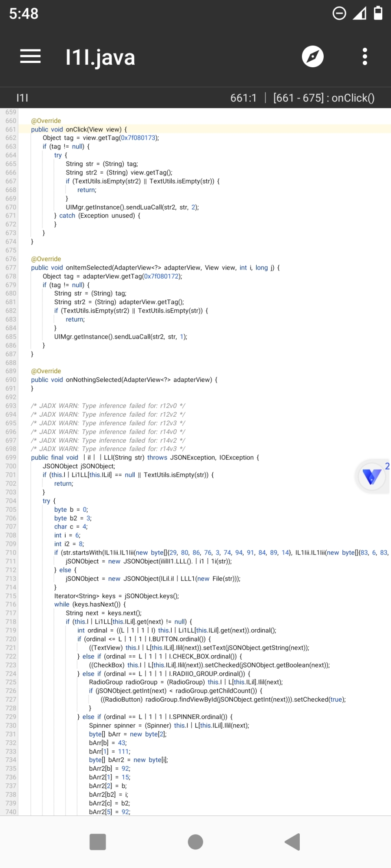Tap the clock showing 5:48
Screen dimensions: 391x868
coord(24,13)
